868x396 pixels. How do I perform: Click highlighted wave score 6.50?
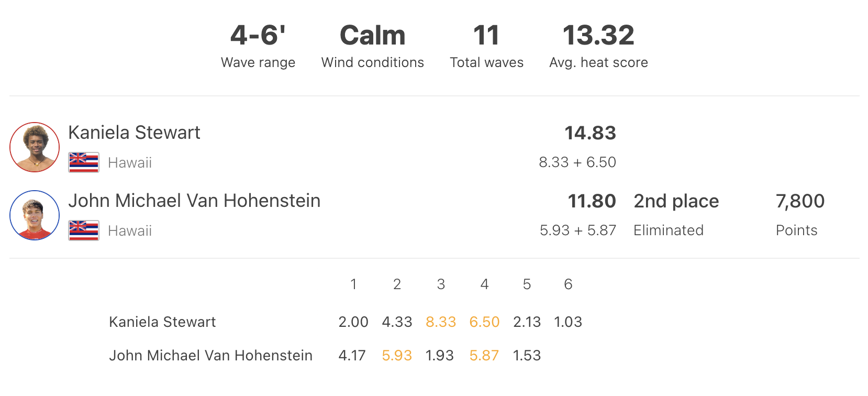pyautogui.click(x=484, y=322)
